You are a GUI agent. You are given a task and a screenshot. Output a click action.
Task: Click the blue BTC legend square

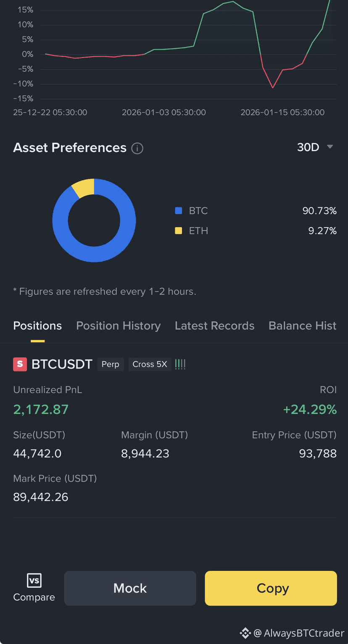pyautogui.click(x=179, y=211)
